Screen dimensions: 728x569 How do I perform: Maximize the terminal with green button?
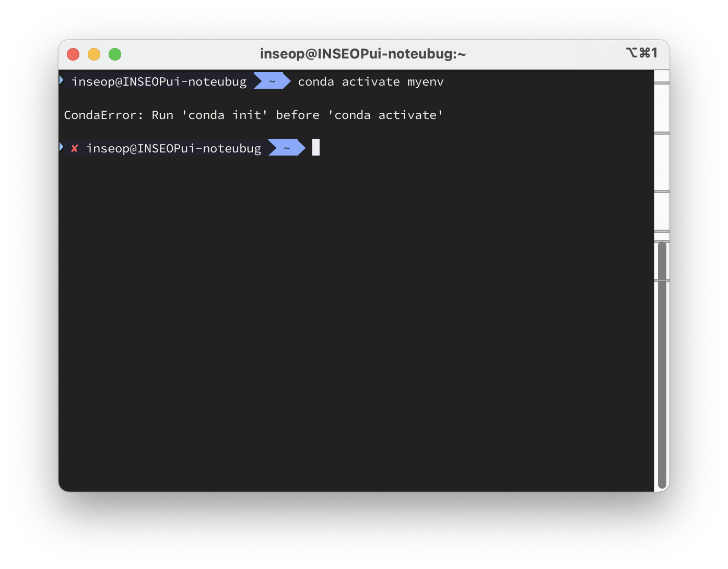[115, 54]
